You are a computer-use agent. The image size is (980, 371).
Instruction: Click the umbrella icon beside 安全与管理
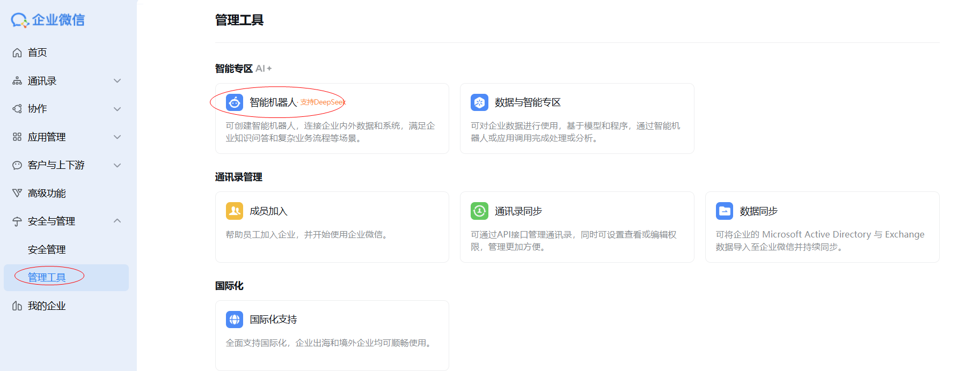tap(17, 221)
